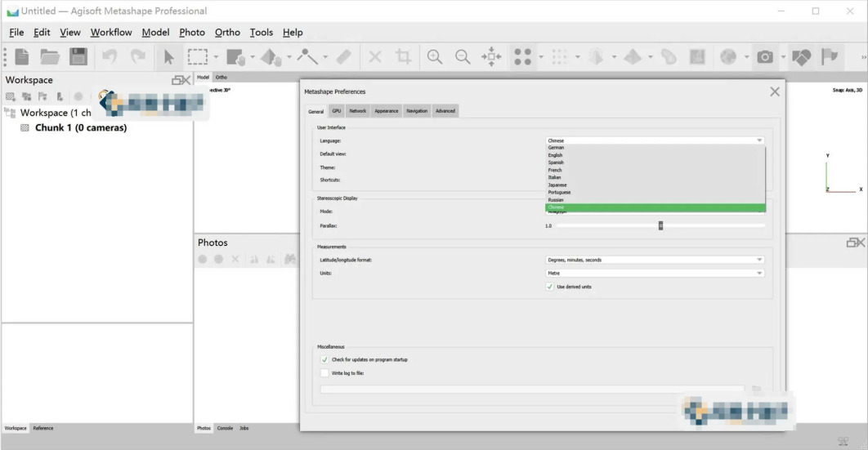Choose English from the language list
This screenshot has width=868, height=450.
coord(555,155)
